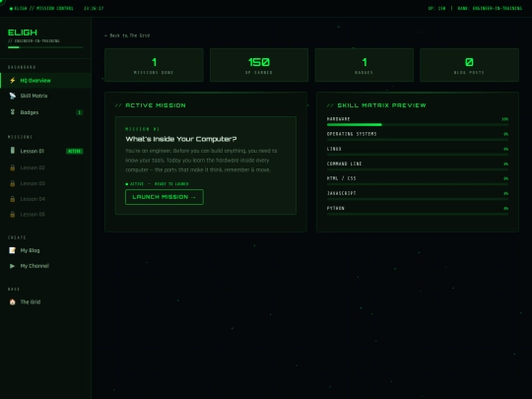Click the house icon beside The Grid
This screenshot has height=399, width=532.
13,301
